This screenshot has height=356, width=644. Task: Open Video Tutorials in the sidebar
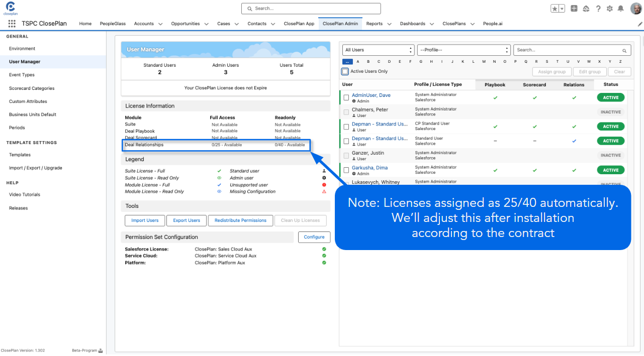(25, 195)
